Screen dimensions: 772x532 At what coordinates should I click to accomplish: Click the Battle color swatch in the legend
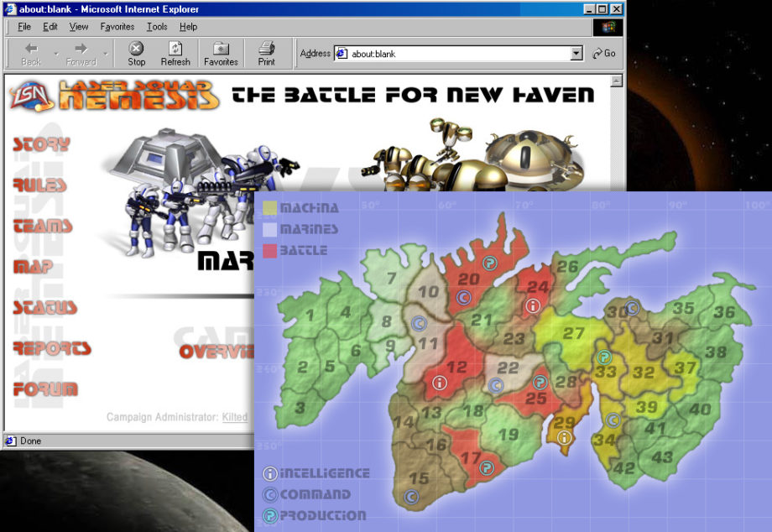coord(270,251)
